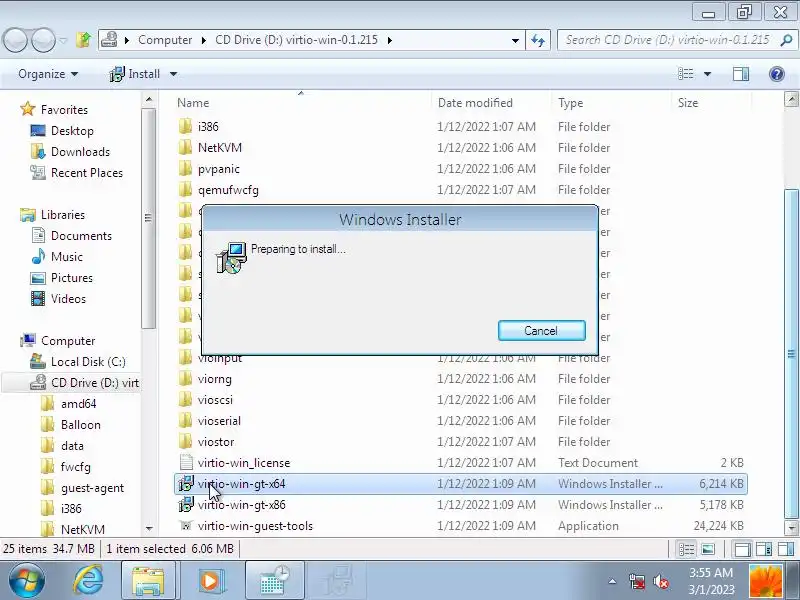The width and height of the screenshot is (800, 600).
Task: Select the viorng folder icon
Action: pyautogui.click(x=186, y=379)
